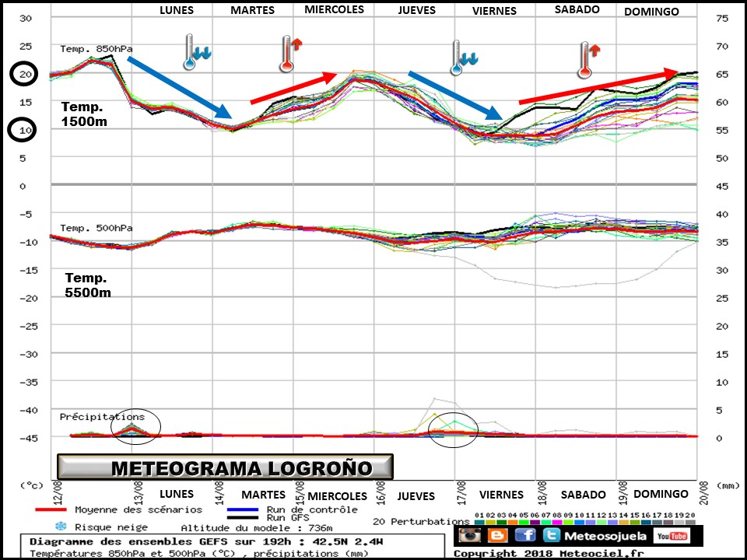The width and height of the screenshot is (747, 560).
Task: Click the Altitude du modele : 736m text
Action: [x=256, y=527]
